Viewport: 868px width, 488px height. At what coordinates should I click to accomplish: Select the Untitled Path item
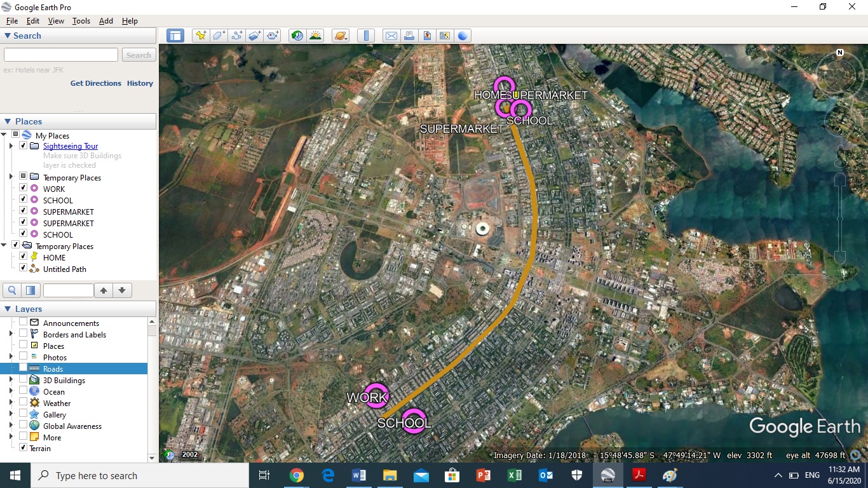(65, 269)
